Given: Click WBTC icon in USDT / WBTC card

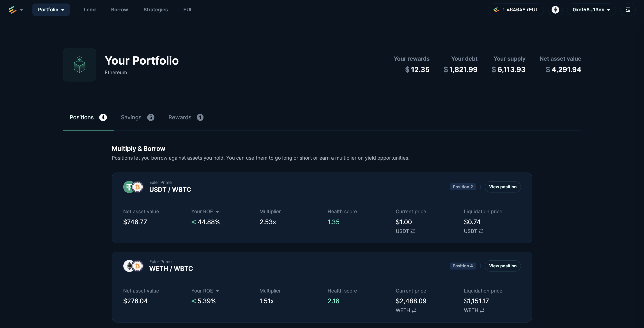Looking at the screenshot, I should [x=138, y=187].
